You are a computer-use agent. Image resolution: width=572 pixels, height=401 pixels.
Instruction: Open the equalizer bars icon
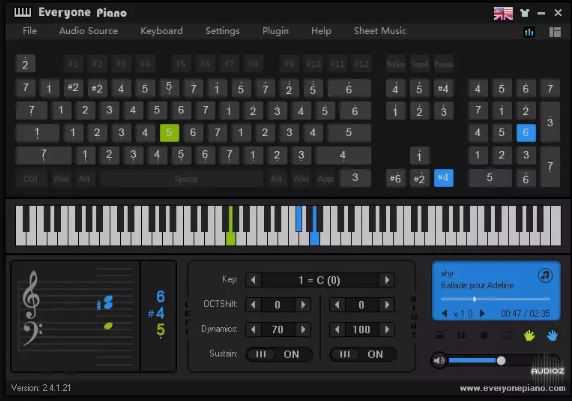click(x=529, y=32)
